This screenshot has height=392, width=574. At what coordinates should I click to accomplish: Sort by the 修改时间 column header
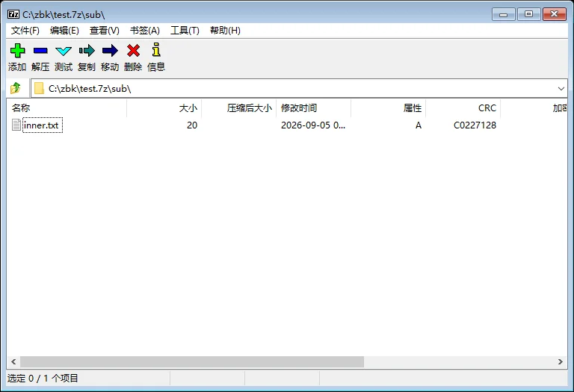[x=313, y=108]
